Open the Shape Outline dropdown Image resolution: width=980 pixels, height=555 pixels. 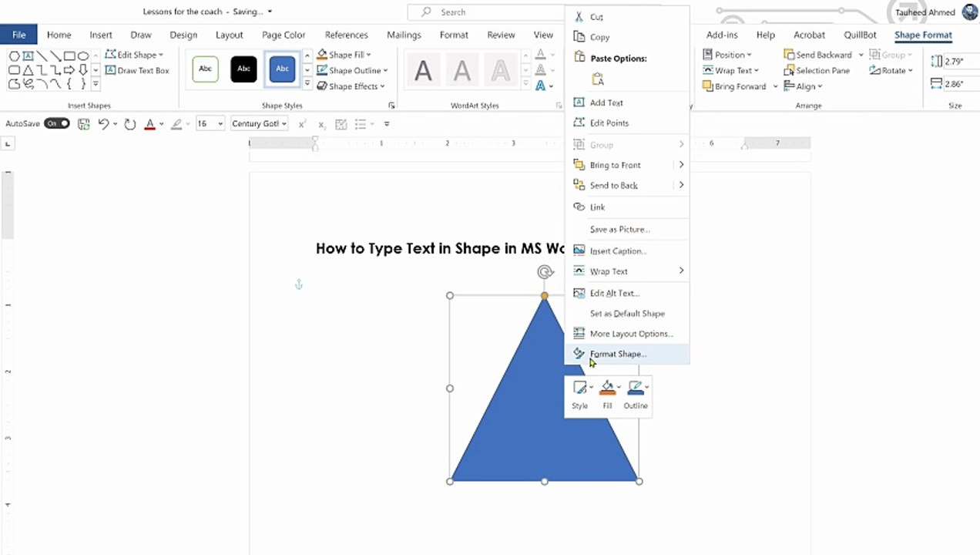pyautogui.click(x=352, y=70)
